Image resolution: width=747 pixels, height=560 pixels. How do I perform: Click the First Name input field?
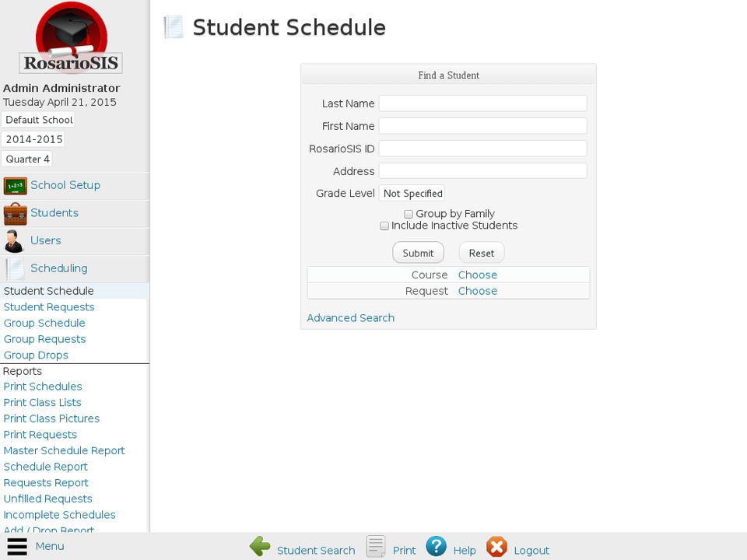coord(482,126)
